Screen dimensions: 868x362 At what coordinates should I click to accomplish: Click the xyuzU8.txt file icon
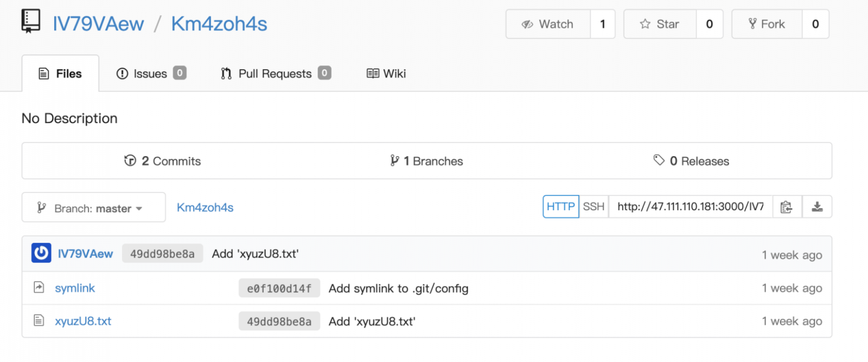click(39, 320)
